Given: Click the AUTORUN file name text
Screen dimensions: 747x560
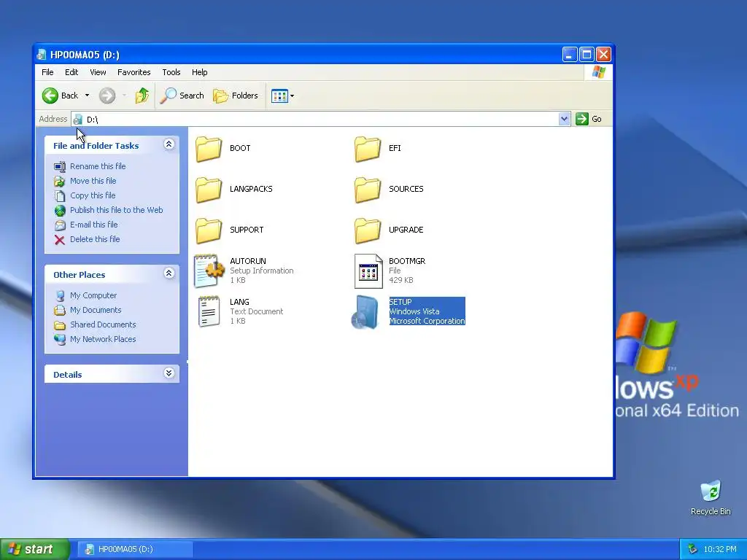Looking at the screenshot, I should (248, 261).
